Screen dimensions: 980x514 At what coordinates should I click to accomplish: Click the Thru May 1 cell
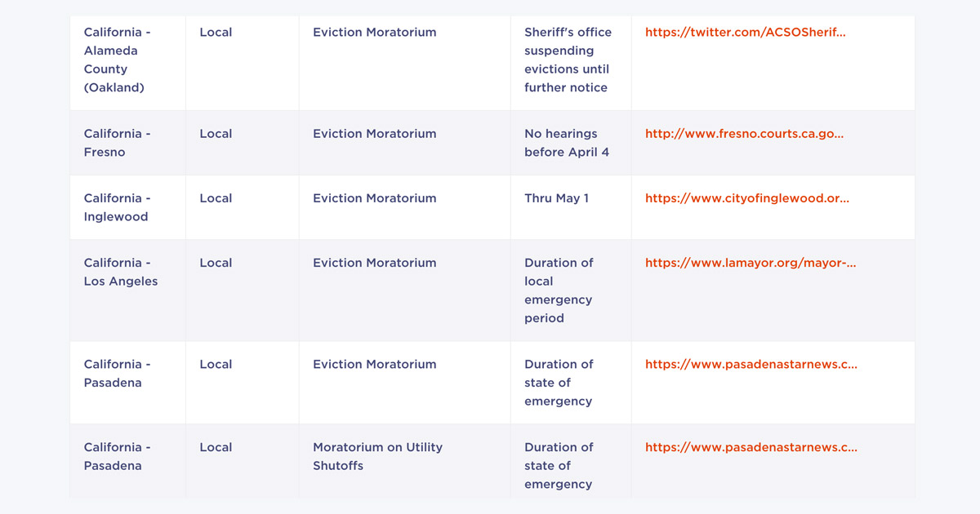click(556, 198)
